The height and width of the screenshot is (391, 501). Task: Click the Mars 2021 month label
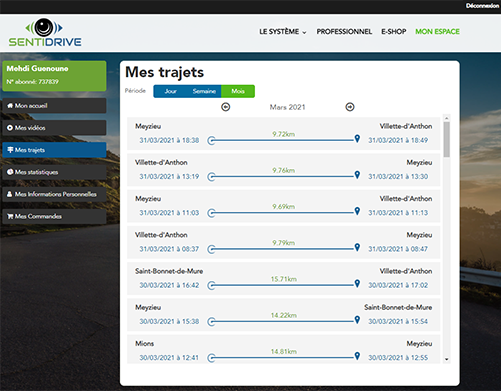(287, 107)
